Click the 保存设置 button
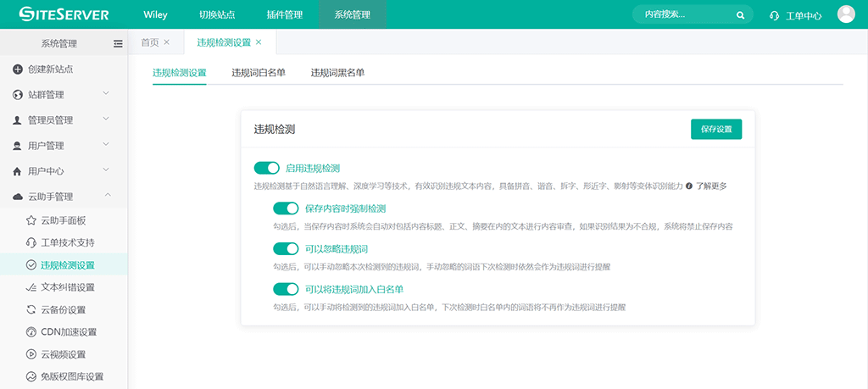Screen dimensions: 868x389 point(716,129)
